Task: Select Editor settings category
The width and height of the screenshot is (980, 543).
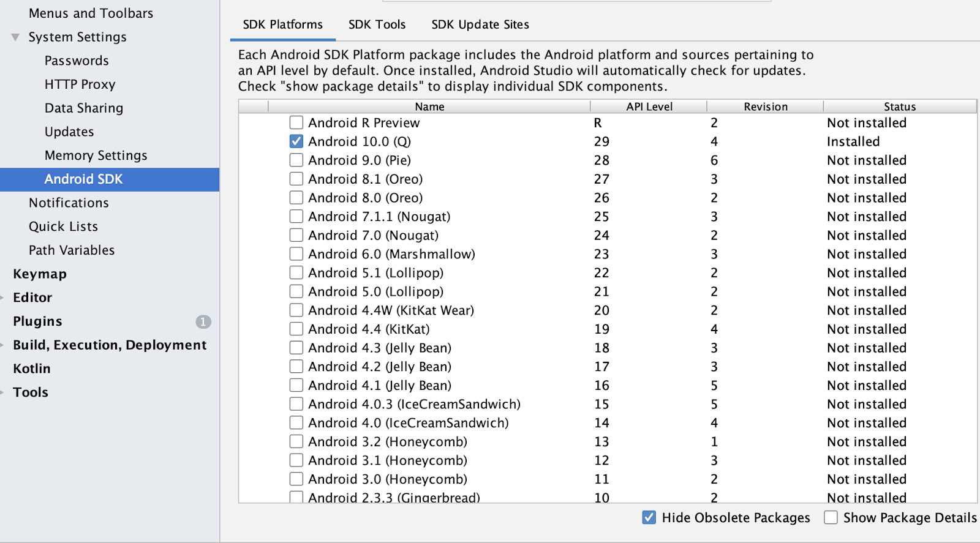Action: click(x=32, y=298)
